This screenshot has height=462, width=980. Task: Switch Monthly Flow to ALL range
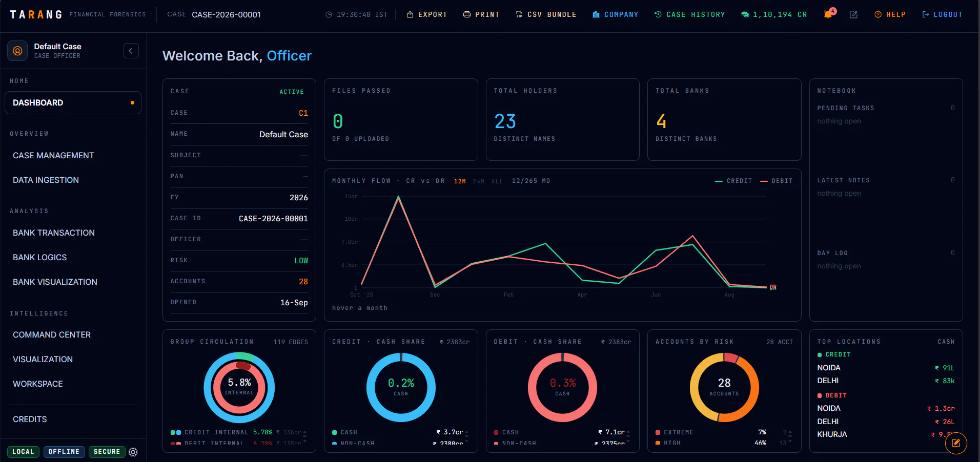[x=497, y=181]
